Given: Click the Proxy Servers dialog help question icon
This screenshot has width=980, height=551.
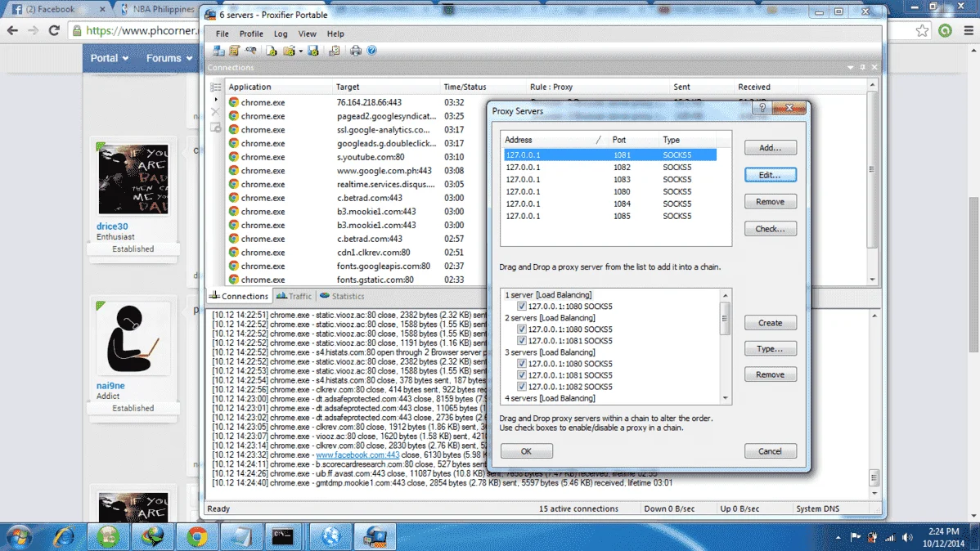Looking at the screenshot, I should pos(762,107).
